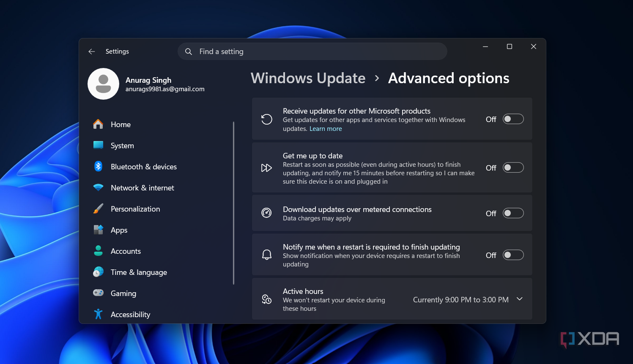Click the System monitor icon
This screenshot has width=633, height=364.
98,145
